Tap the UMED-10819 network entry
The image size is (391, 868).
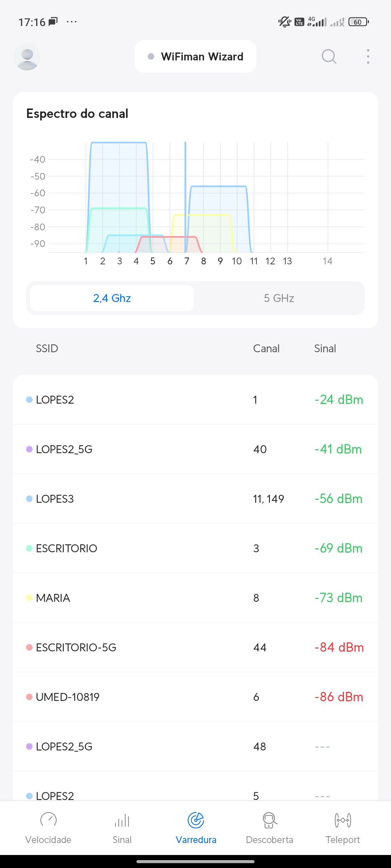coord(195,697)
